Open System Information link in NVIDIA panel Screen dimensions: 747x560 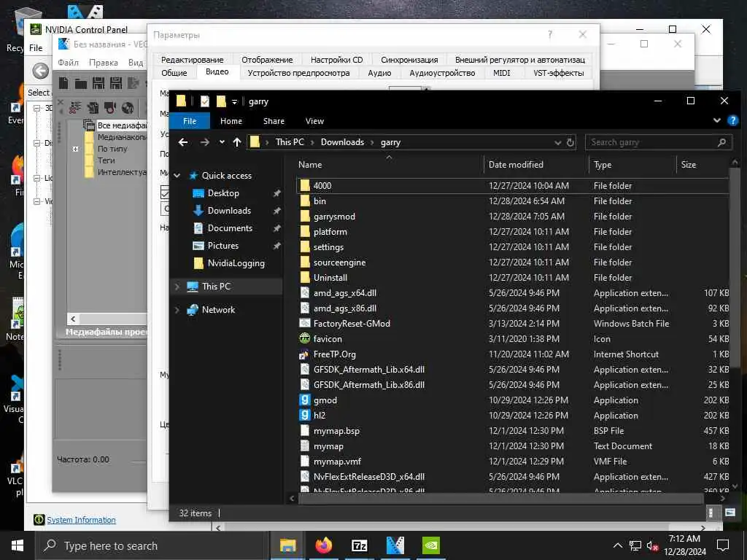(x=81, y=519)
